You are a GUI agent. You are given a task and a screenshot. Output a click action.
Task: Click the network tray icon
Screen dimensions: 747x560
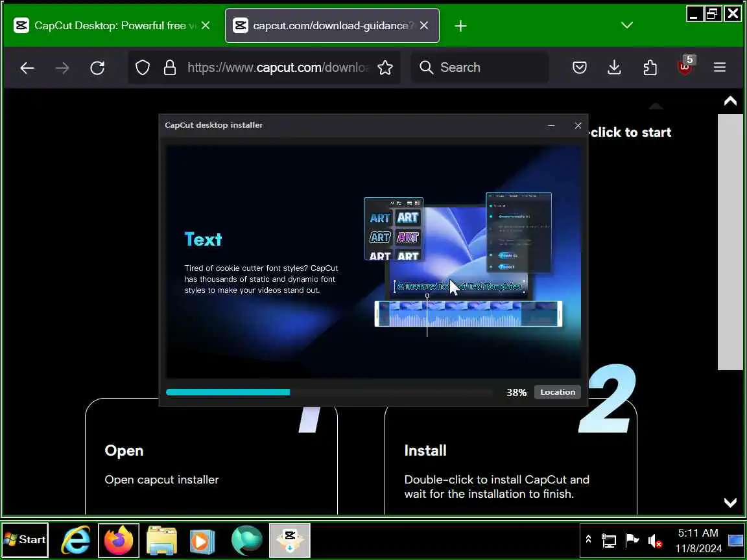608,541
